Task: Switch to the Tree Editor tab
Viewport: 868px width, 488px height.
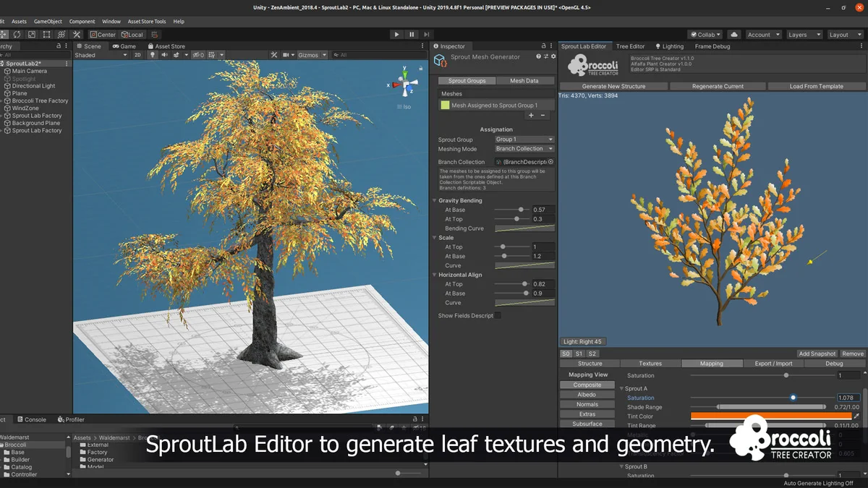Action: (x=629, y=46)
